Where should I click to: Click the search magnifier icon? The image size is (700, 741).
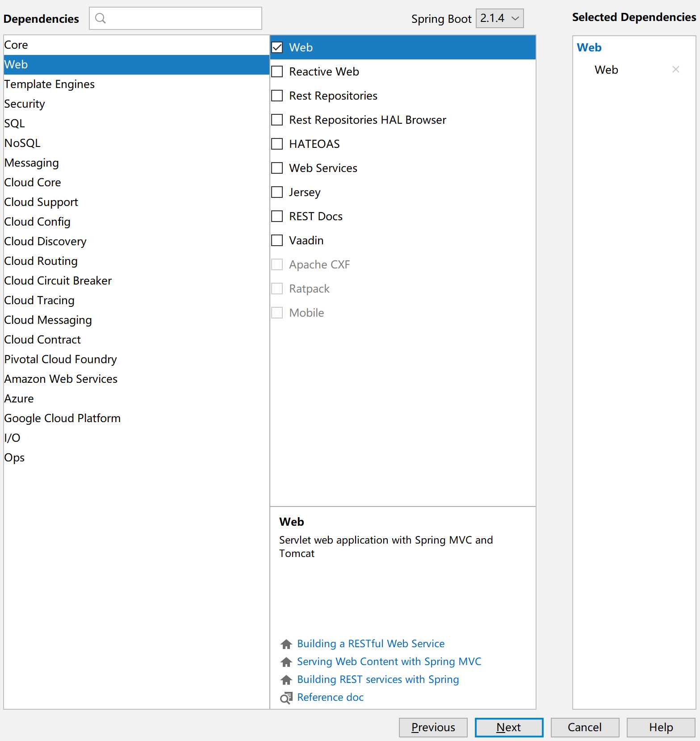coord(101,18)
